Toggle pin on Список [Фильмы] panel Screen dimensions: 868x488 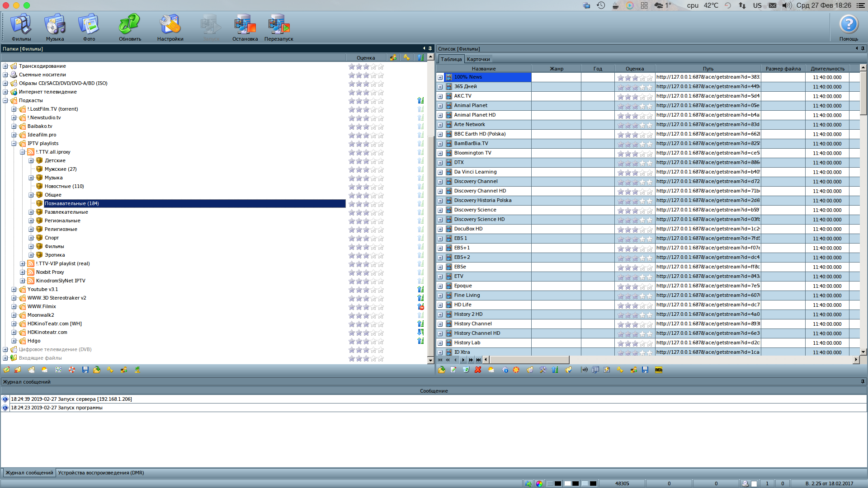coord(863,48)
